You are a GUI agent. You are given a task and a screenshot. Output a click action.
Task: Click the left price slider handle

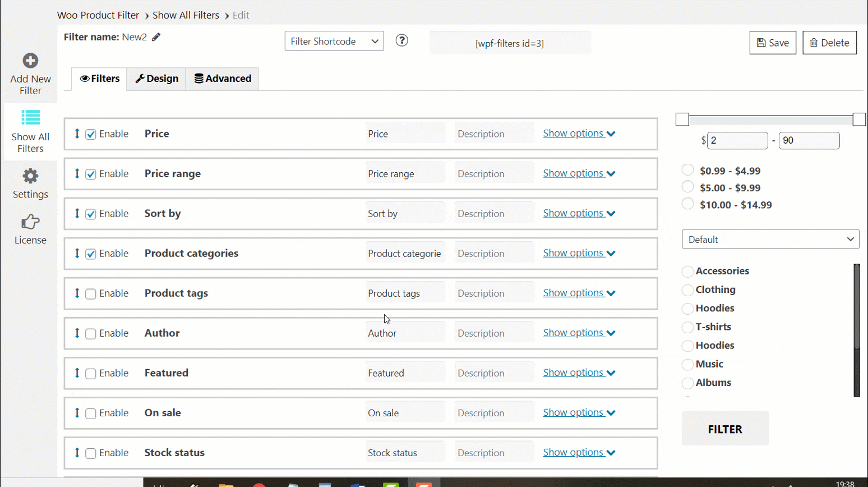click(682, 119)
